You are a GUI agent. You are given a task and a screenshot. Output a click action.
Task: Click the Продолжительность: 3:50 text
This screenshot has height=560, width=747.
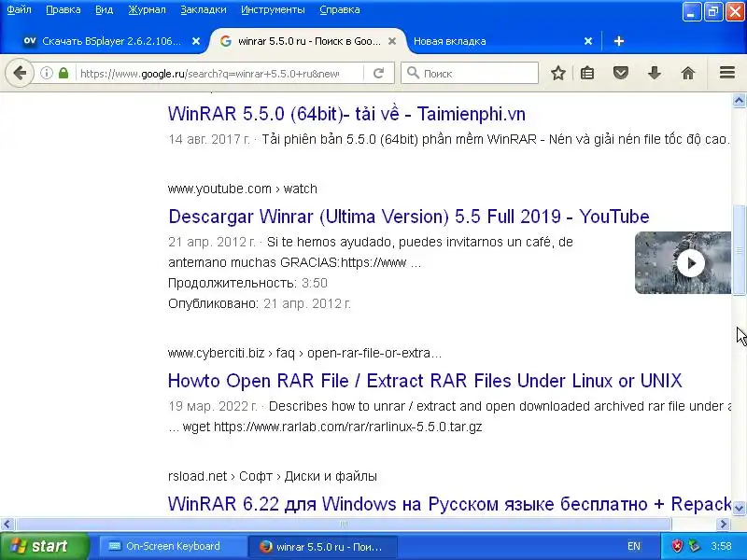tap(247, 283)
